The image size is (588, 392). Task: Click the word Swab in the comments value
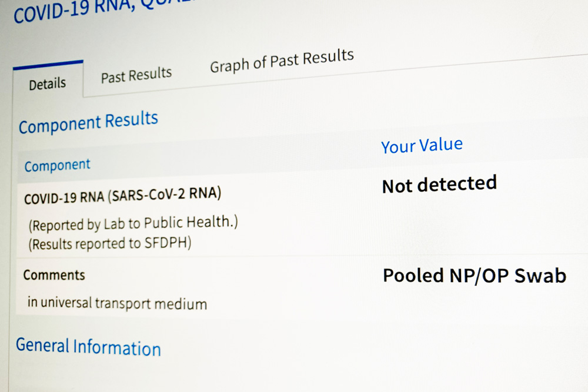click(x=540, y=276)
